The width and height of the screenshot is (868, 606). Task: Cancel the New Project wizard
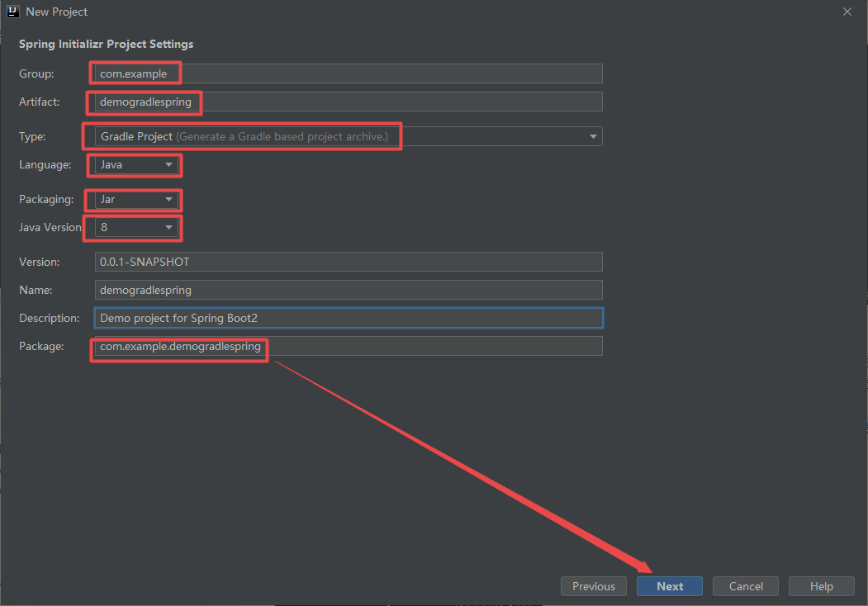click(x=745, y=586)
